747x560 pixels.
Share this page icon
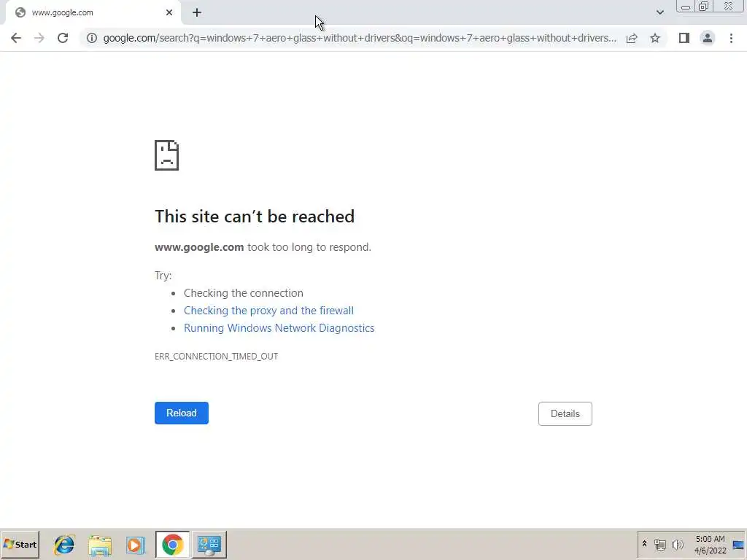(x=632, y=38)
